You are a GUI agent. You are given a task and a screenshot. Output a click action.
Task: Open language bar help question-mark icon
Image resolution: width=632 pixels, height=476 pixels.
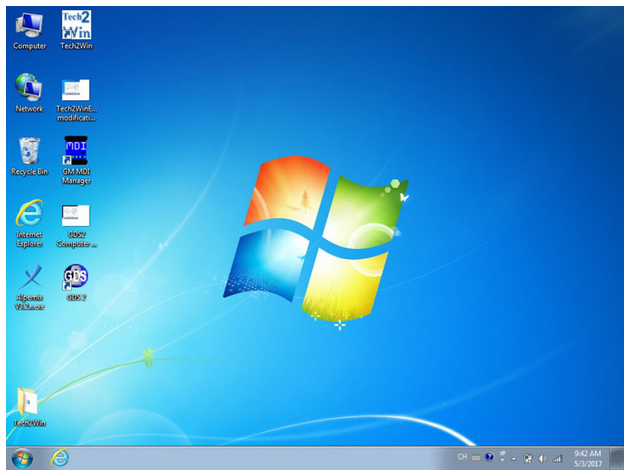pyautogui.click(x=489, y=457)
